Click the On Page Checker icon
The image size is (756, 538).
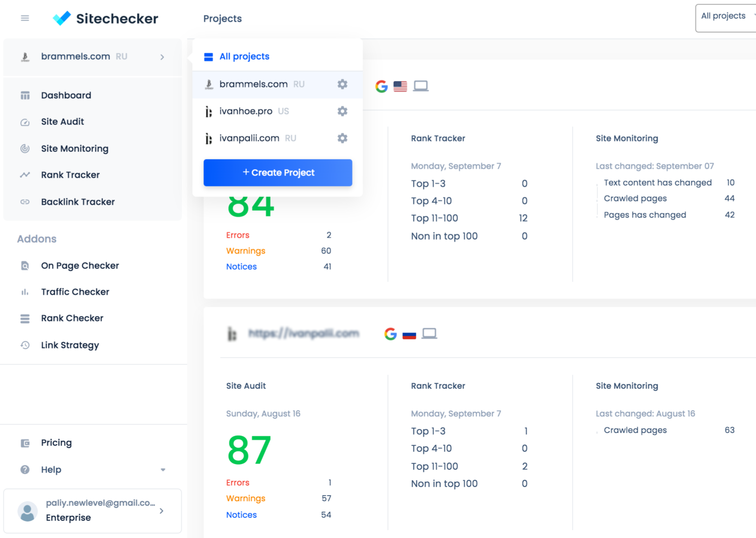tap(25, 266)
